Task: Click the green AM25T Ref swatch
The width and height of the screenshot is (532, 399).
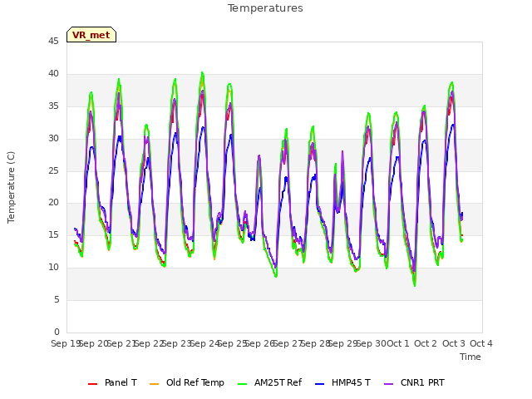Action: pyautogui.click(x=242, y=384)
